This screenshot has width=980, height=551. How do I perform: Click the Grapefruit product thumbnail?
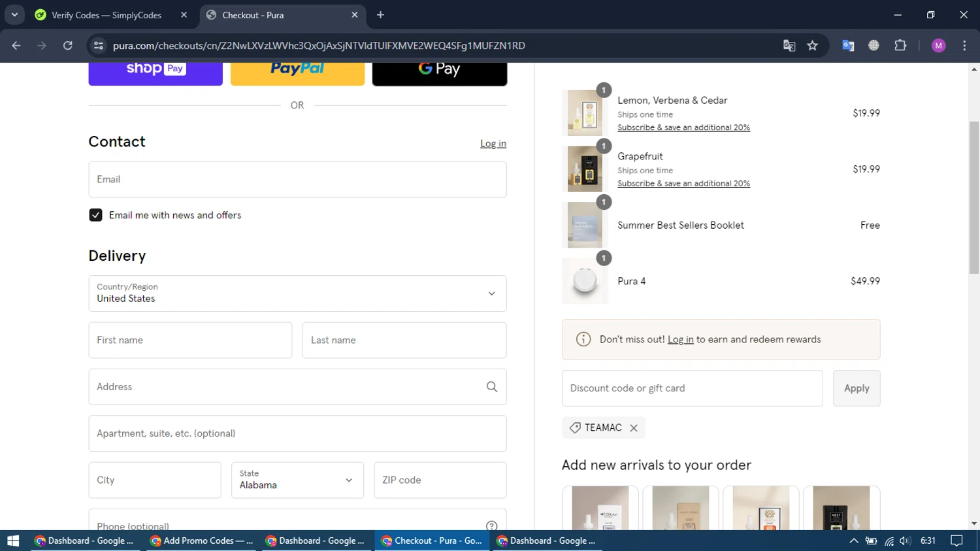pyautogui.click(x=585, y=169)
